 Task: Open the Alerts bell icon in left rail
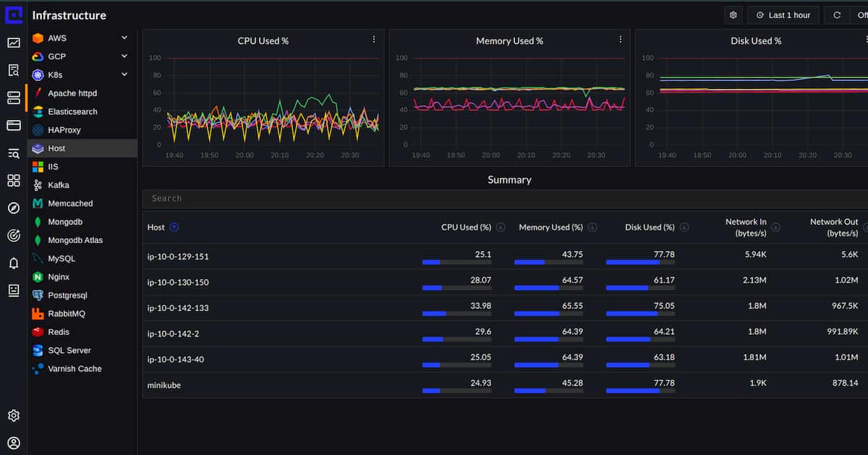pyautogui.click(x=13, y=263)
